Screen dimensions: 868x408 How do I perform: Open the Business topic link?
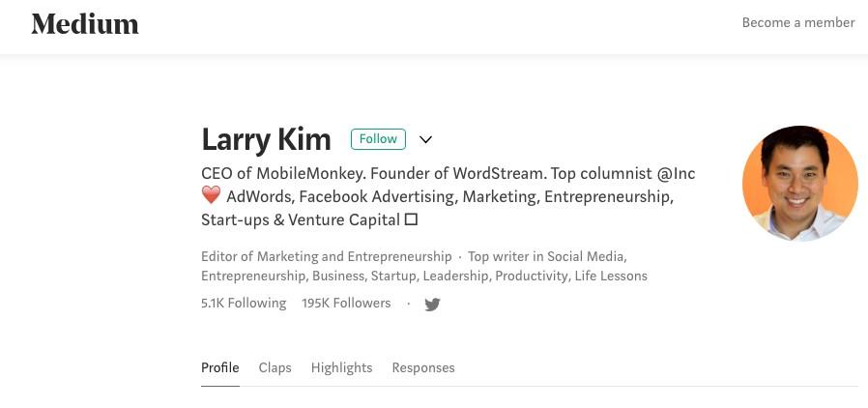[x=337, y=276]
